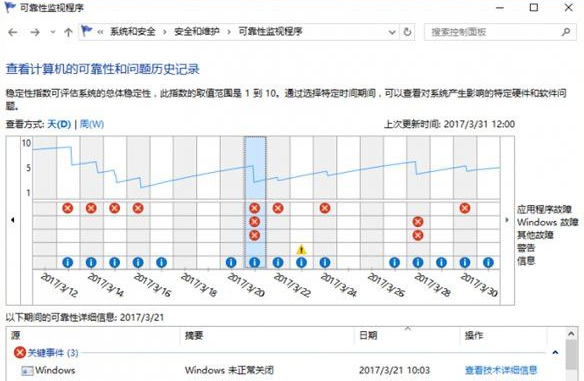584x381 pixels.
Task: Click details scrollbar up arrow
Action: (x=571, y=334)
